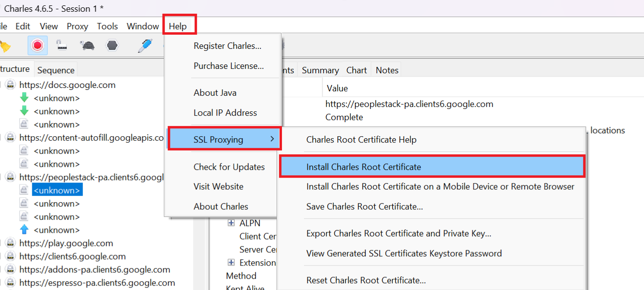
Task: Click the padlock icon beside https://clients6.google.com
Action: click(10, 256)
